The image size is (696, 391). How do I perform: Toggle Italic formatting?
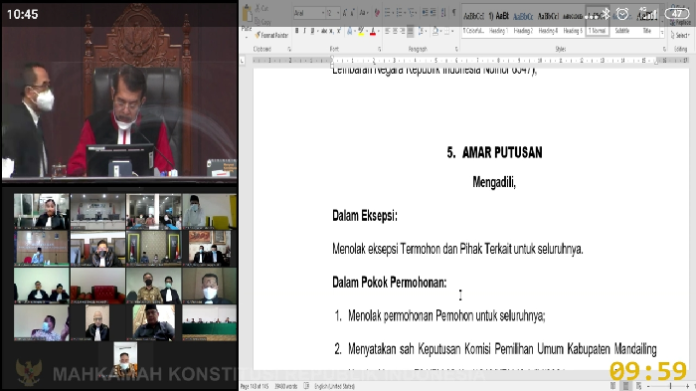304,31
